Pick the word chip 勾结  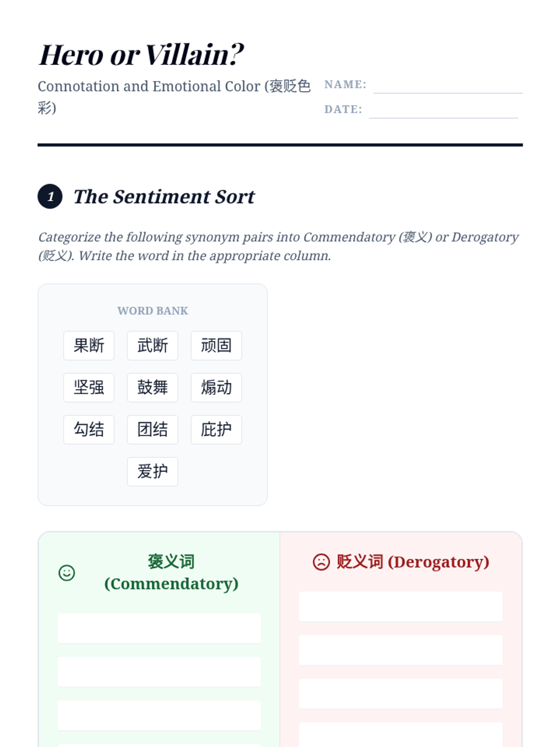click(89, 430)
